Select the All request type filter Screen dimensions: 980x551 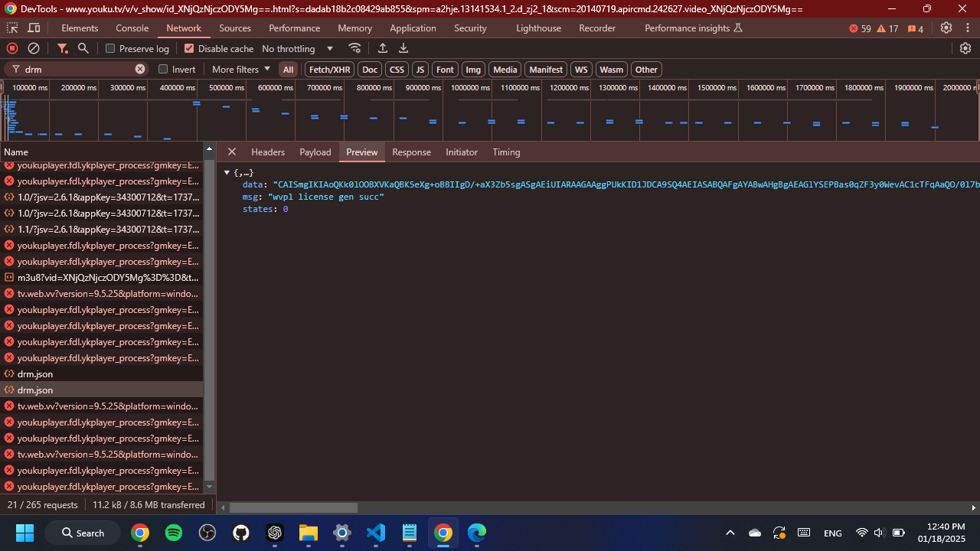click(x=288, y=70)
